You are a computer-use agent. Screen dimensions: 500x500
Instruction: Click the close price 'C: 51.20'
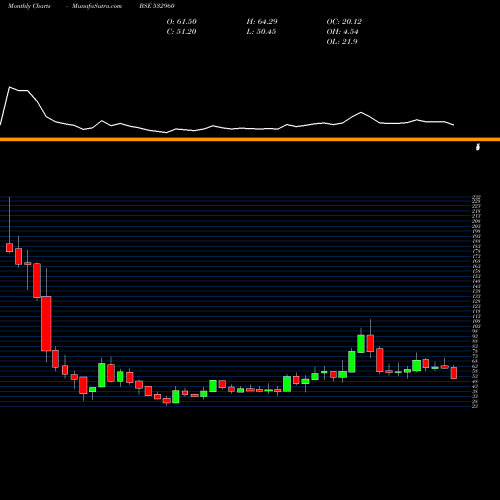click(181, 32)
